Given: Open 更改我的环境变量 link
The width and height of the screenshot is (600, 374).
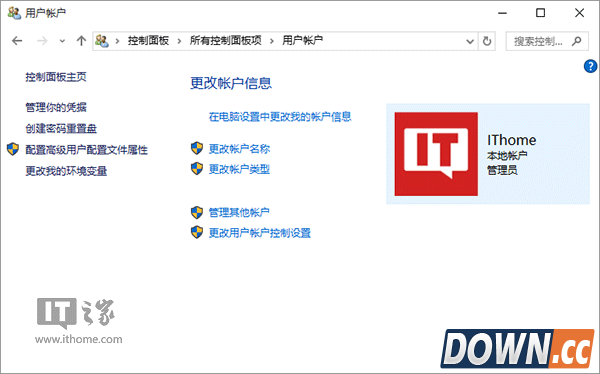Looking at the screenshot, I should (66, 171).
